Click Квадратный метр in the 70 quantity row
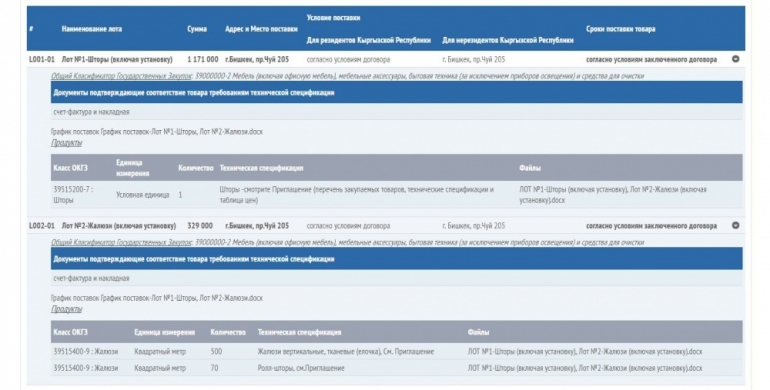 point(160,368)
